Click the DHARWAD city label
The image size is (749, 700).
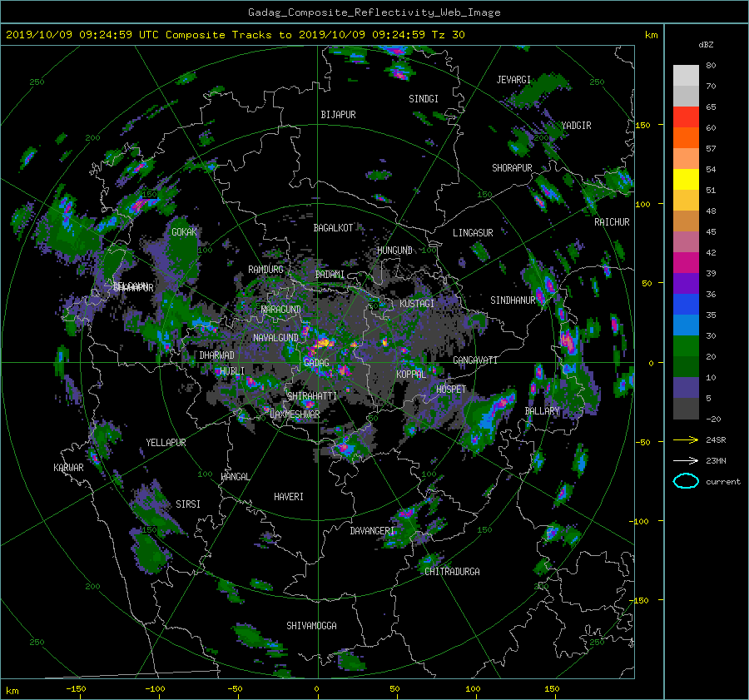coord(217,355)
